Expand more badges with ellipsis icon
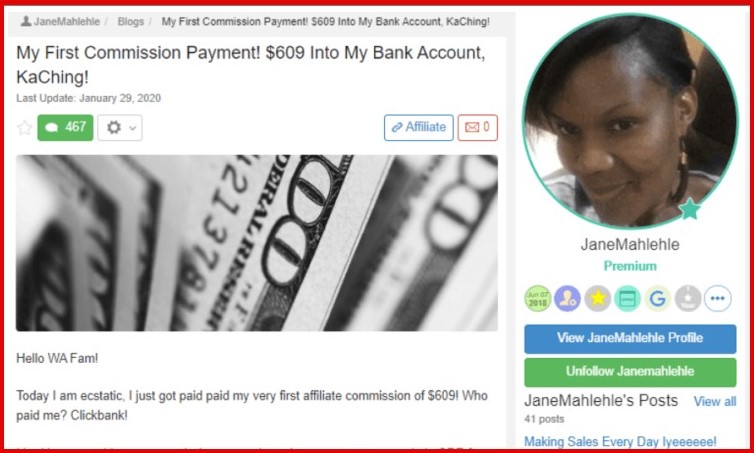Screen dimensions: 754x453 pos(717,298)
